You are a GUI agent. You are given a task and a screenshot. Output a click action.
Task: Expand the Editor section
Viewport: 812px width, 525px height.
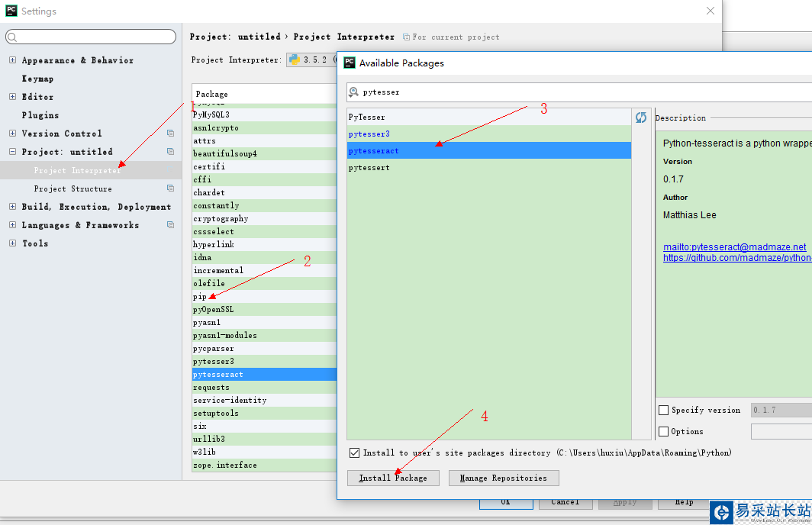(x=12, y=96)
